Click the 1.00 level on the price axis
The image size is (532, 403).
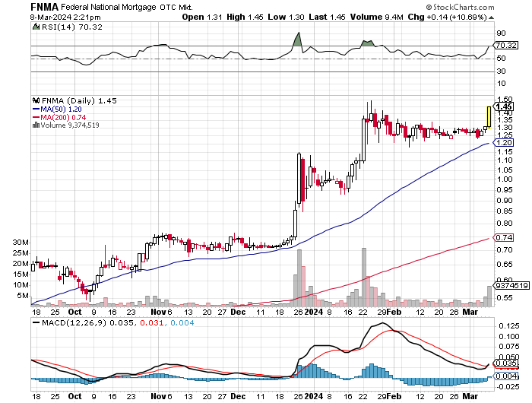coord(505,179)
